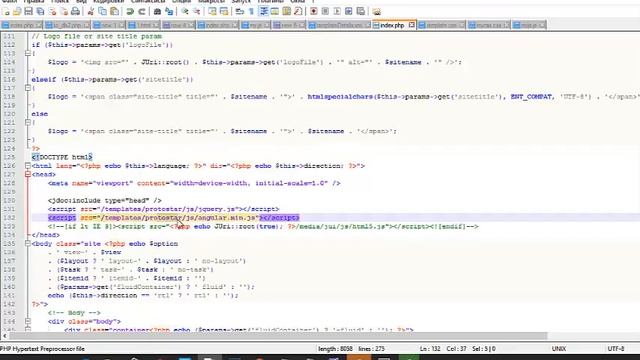The height and width of the screenshot is (360, 640).
Task: Click the Close document toolbar icon
Action: point(52,11)
